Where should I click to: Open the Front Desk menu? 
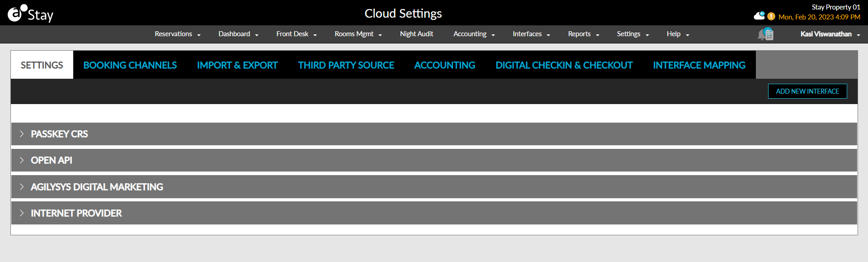tap(297, 34)
